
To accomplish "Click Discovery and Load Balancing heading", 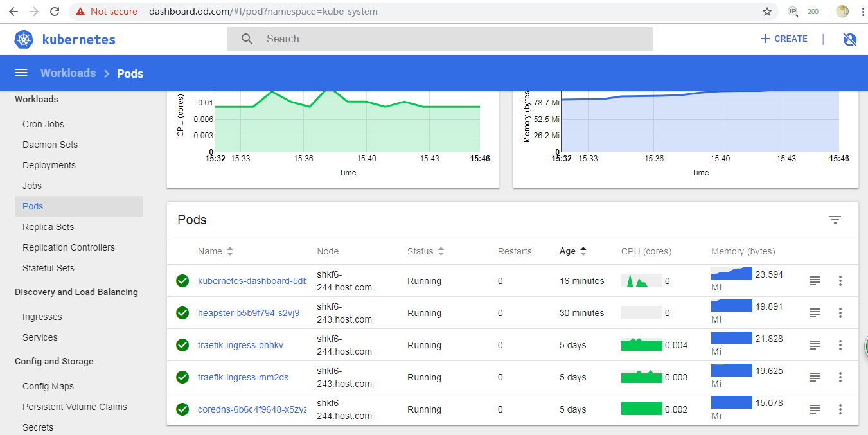I will pyautogui.click(x=76, y=292).
